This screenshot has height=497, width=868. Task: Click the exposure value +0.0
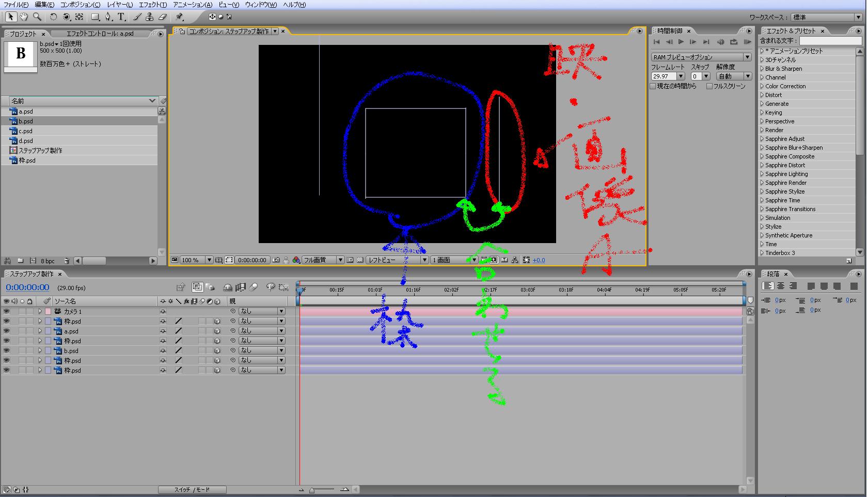pos(539,260)
